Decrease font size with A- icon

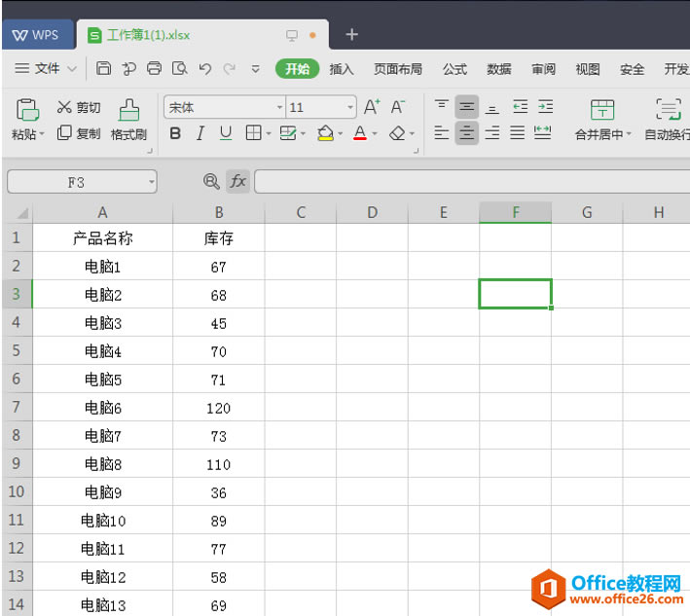coord(398,107)
